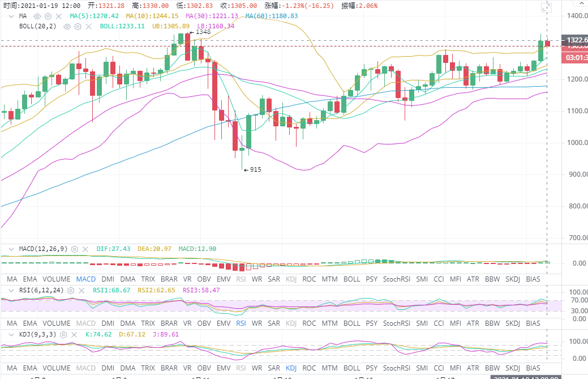Select VOLUME tab under the KDJ panel
The height and width of the screenshot is (379, 588).
(56, 368)
